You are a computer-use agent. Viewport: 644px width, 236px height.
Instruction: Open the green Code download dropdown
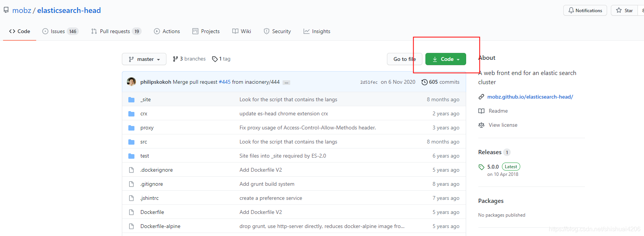click(446, 59)
